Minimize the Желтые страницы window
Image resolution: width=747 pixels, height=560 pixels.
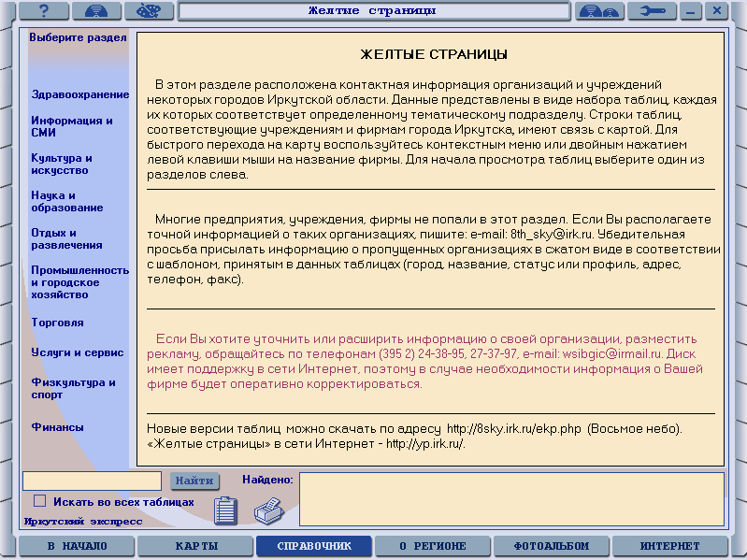pyautogui.click(x=691, y=10)
